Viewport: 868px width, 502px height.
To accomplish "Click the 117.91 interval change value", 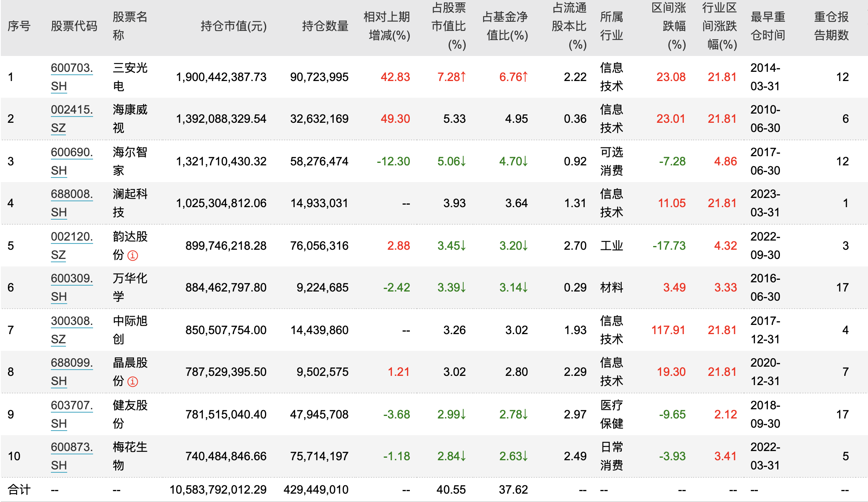I will pyautogui.click(x=669, y=330).
